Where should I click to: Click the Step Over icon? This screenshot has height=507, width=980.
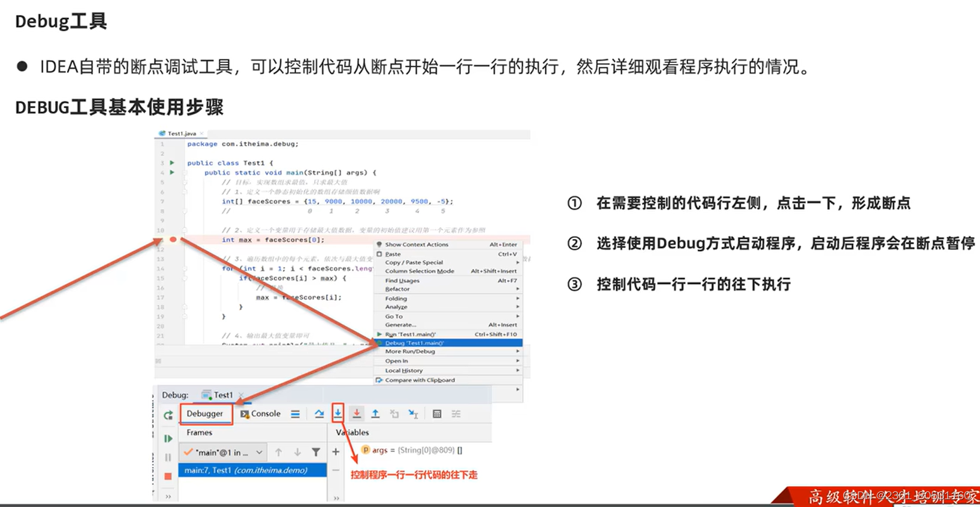pyautogui.click(x=319, y=414)
